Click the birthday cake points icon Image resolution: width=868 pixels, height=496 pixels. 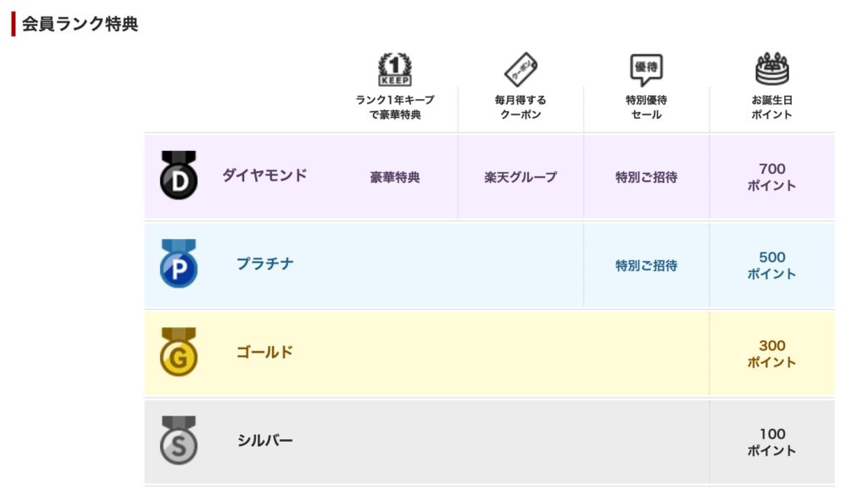point(771,69)
